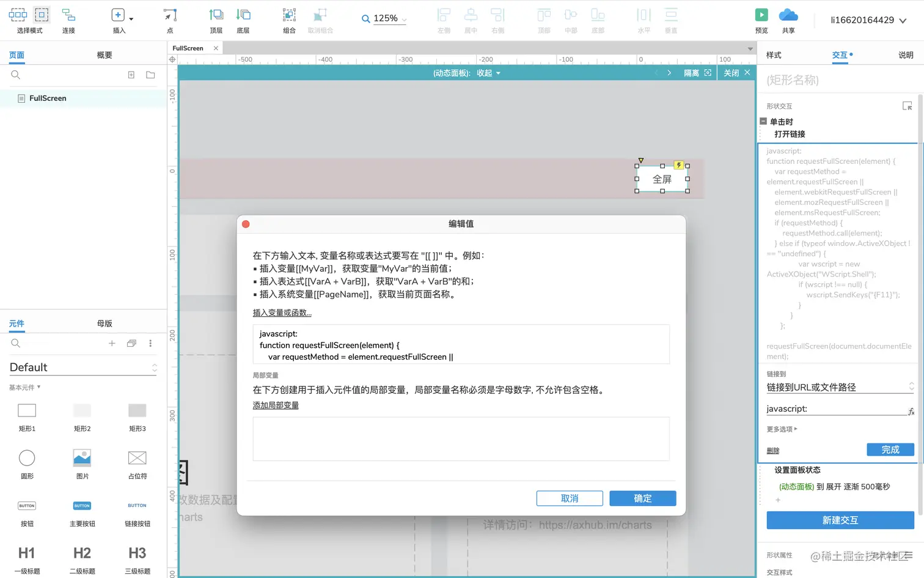924x578 pixels.
Task: Switch to the 概要 outline tab
Action: (105, 55)
